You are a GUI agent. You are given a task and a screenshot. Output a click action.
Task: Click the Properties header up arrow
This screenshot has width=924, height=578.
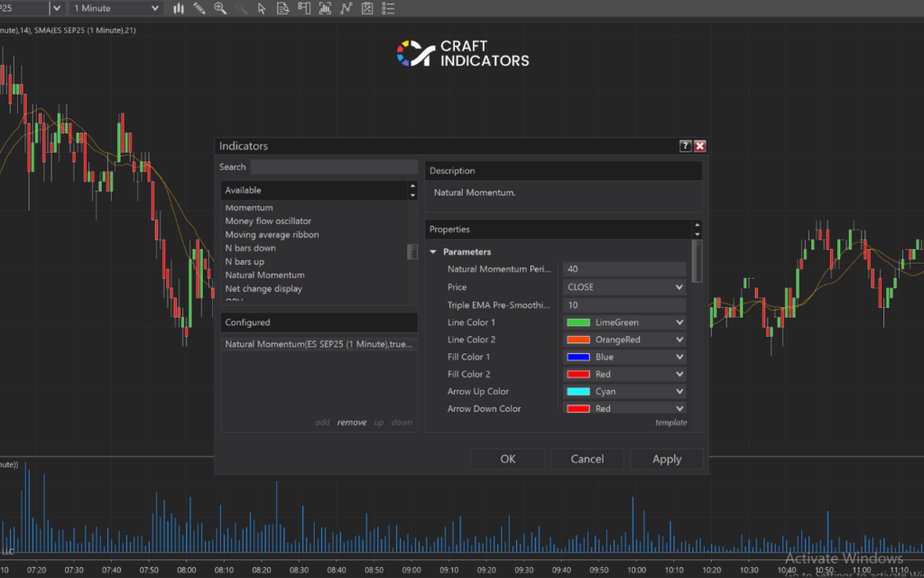pos(698,225)
